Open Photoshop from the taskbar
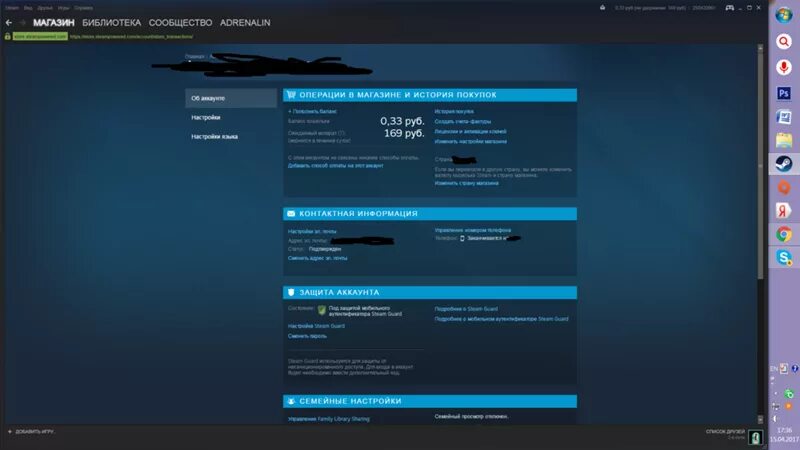 coord(784,94)
